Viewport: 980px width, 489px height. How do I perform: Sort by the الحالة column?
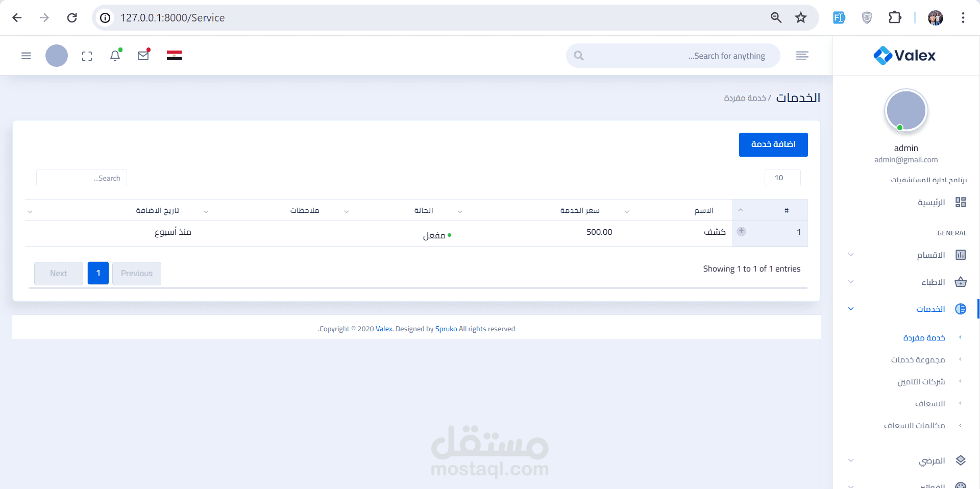(x=396, y=210)
